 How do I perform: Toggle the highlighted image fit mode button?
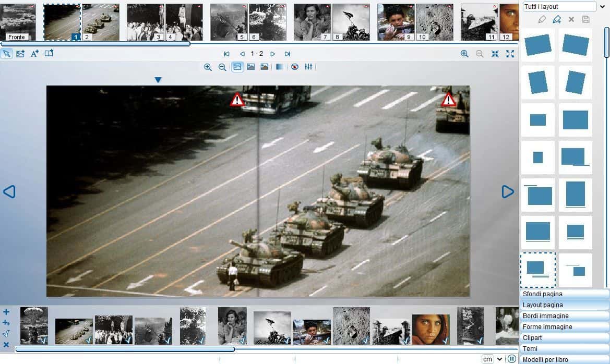pyautogui.click(x=237, y=67)
